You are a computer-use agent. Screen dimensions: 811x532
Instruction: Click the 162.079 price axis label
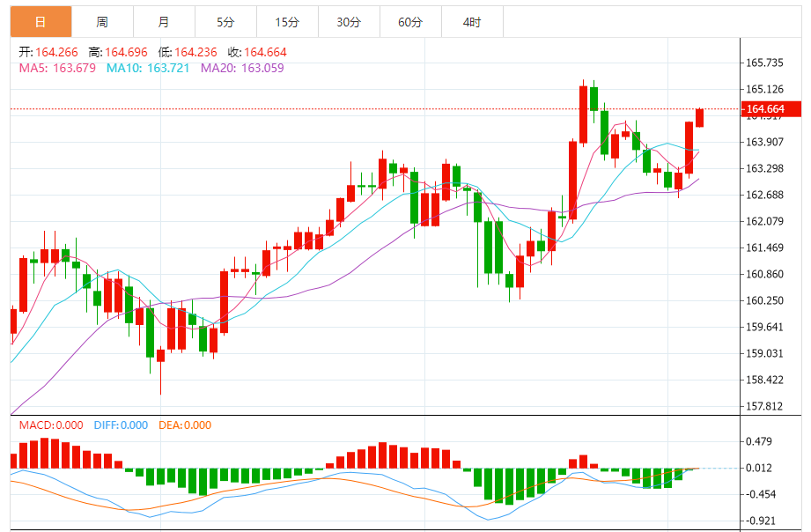pyautogui.click(x=764, y=221)
